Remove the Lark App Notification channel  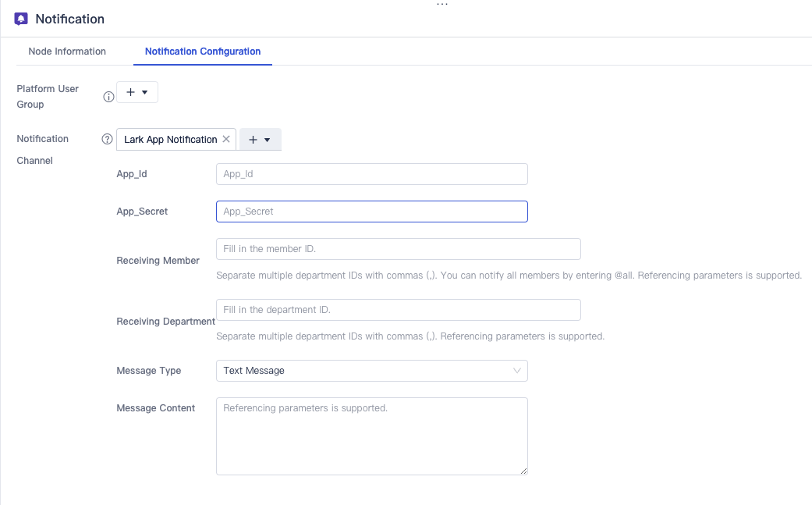coord(226,139)
